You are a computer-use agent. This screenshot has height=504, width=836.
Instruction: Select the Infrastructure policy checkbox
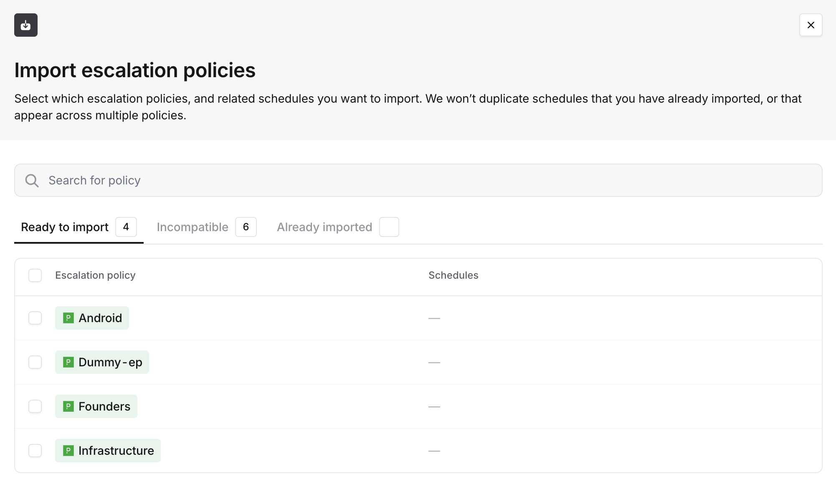(35, 451)
